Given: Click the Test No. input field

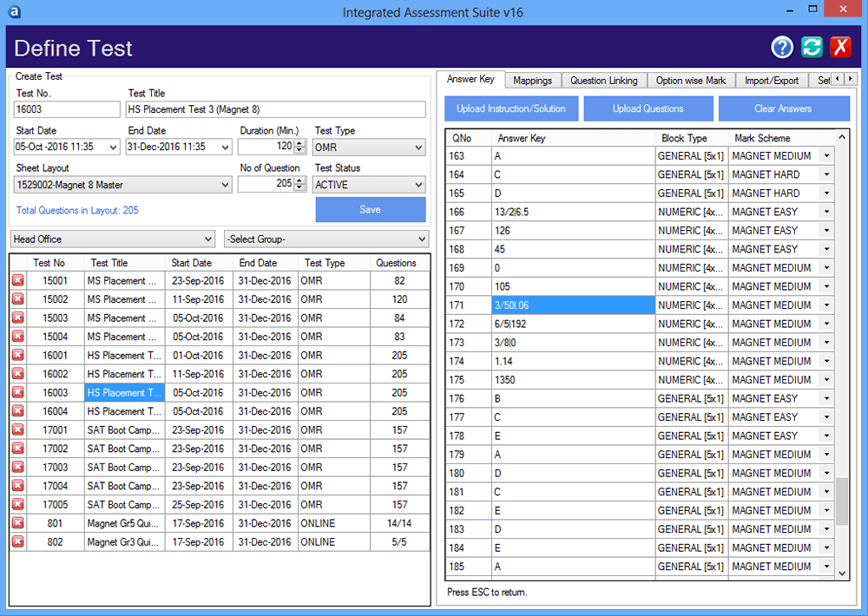Looking at the screenshot, I should (67, 109).
